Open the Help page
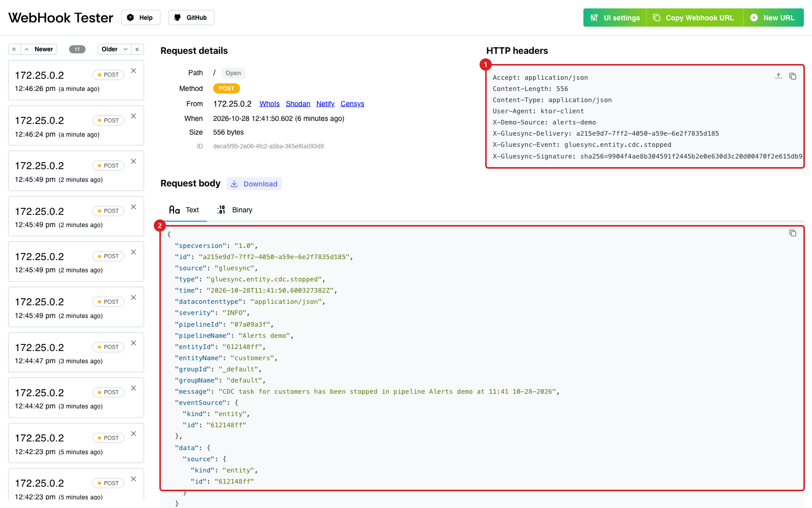 click(141, 18)
